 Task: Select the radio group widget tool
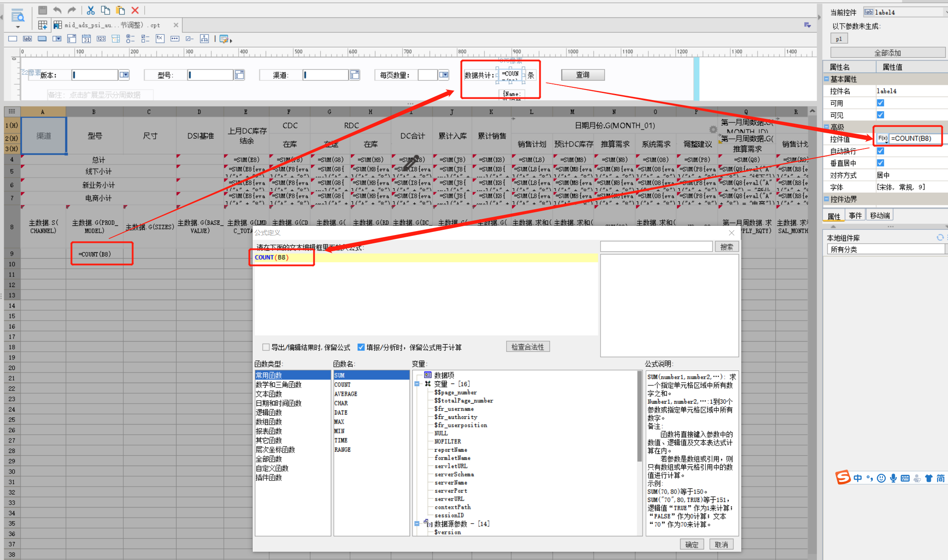point(130,39)
